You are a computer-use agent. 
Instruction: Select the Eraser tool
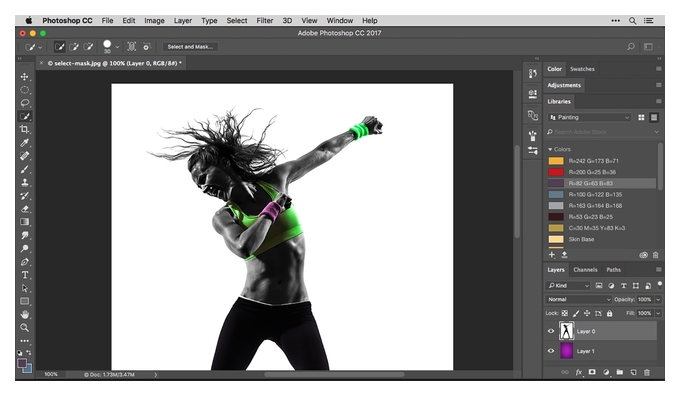tap(25, 209)
